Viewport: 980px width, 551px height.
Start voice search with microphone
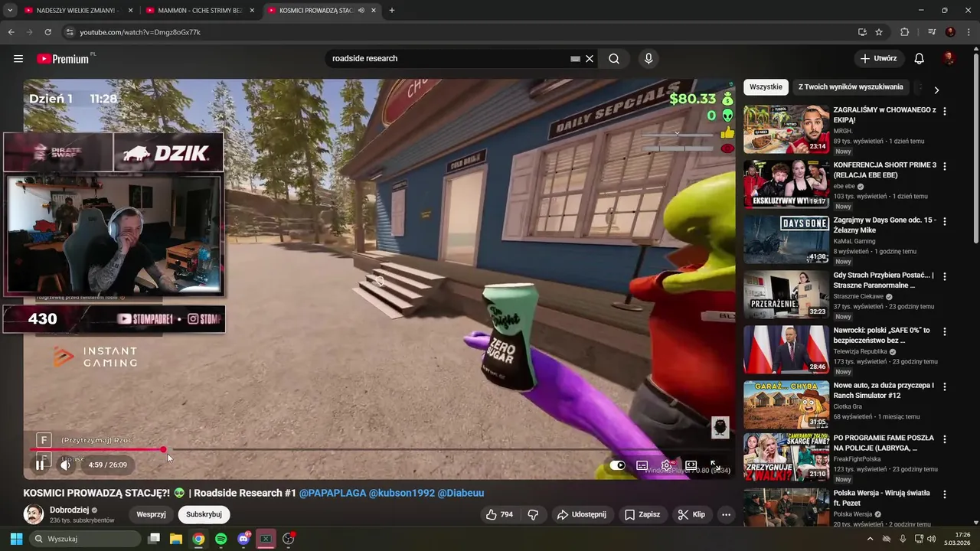(648, 59)
